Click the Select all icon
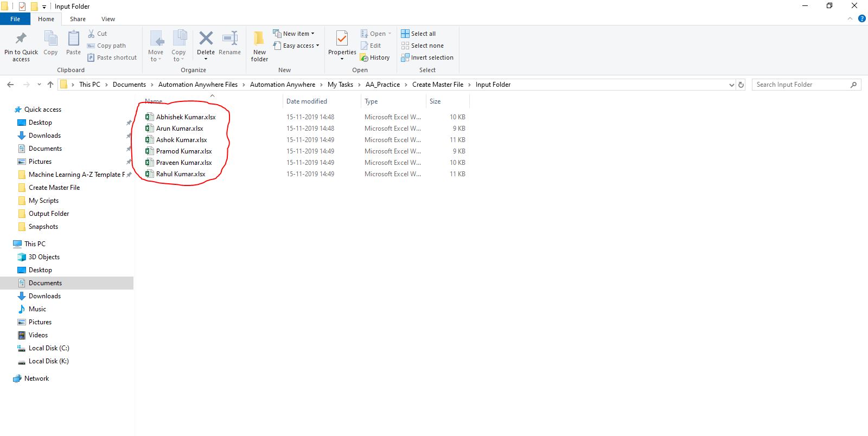The height and width of the screenshot is (436, 868). (405, 34)
